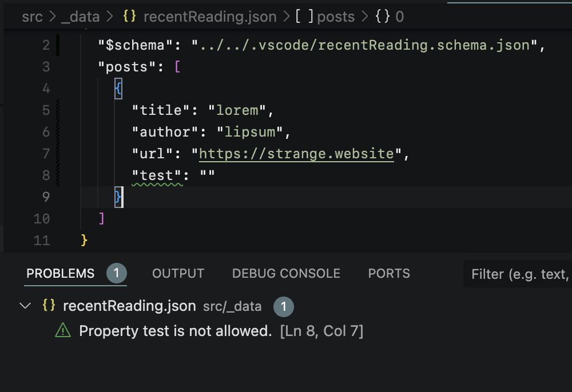Click the src breadcrumb item
This screenshot has height=392, width=572.
[x=33, y=17]
